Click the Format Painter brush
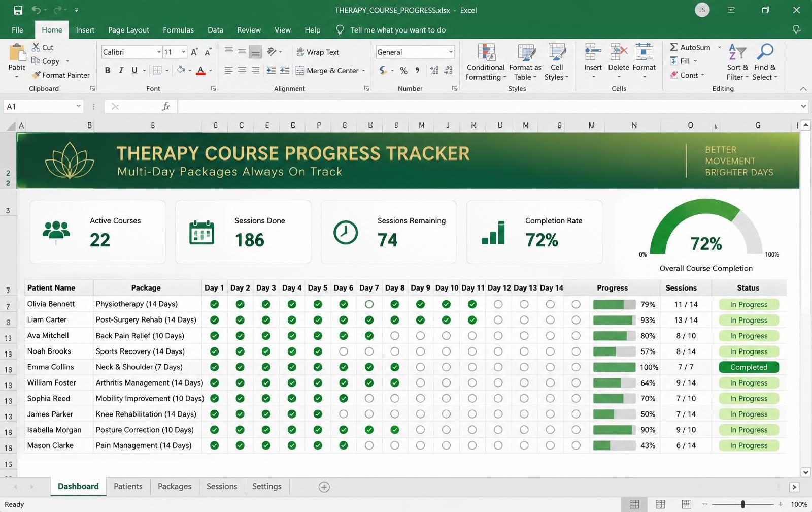The width and height of the screenshot is (812, 512). pyautogui.click(x=36, y=75)
